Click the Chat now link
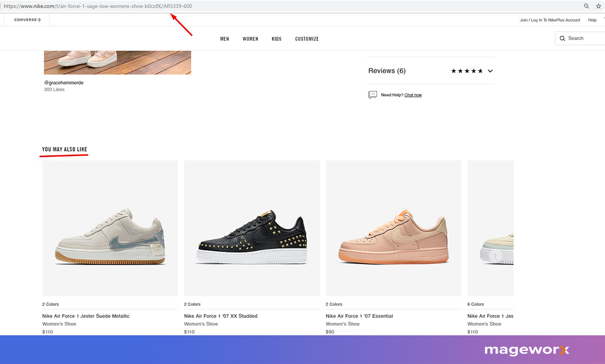This screenshot has width=605, height=364. [413, 95]
